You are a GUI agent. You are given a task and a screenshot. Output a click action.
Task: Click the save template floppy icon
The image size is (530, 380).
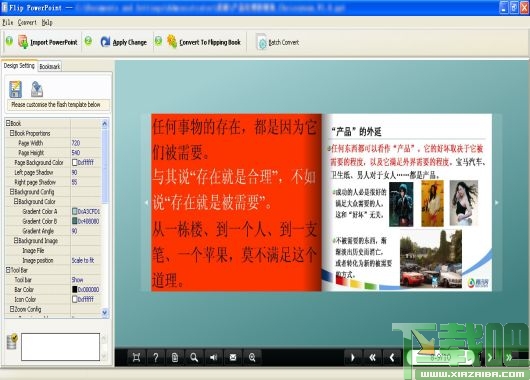tap(16, 90)
